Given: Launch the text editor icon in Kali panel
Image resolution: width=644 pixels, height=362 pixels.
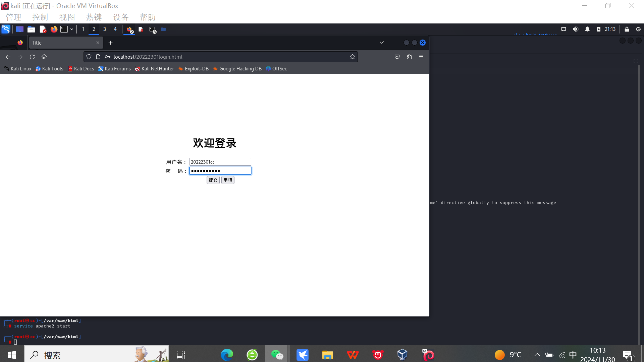Looking at the screenshot, I should [43, 29].
